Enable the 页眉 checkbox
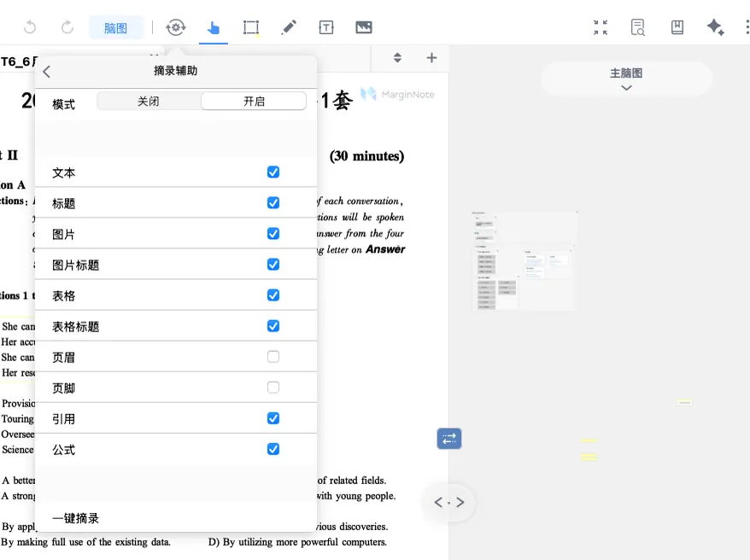 coord(273,357)
